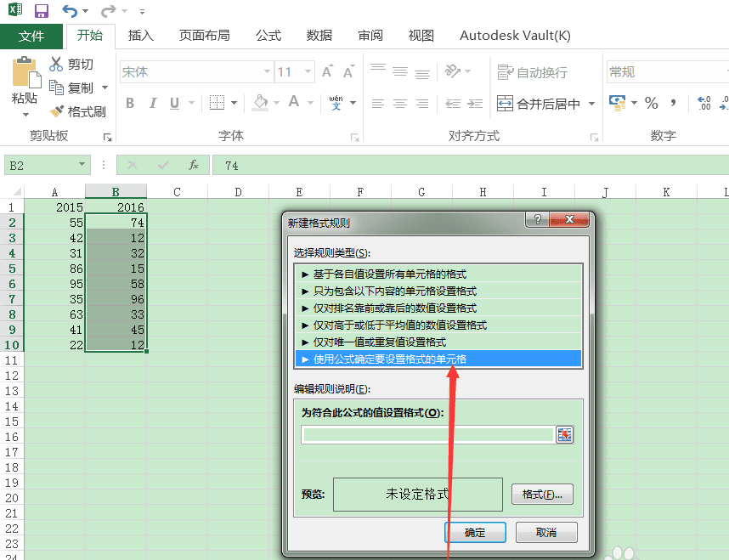Image resolution: width=729 pixels, height=560 pixels.
Task: Apply comma style
Action: 673,103
